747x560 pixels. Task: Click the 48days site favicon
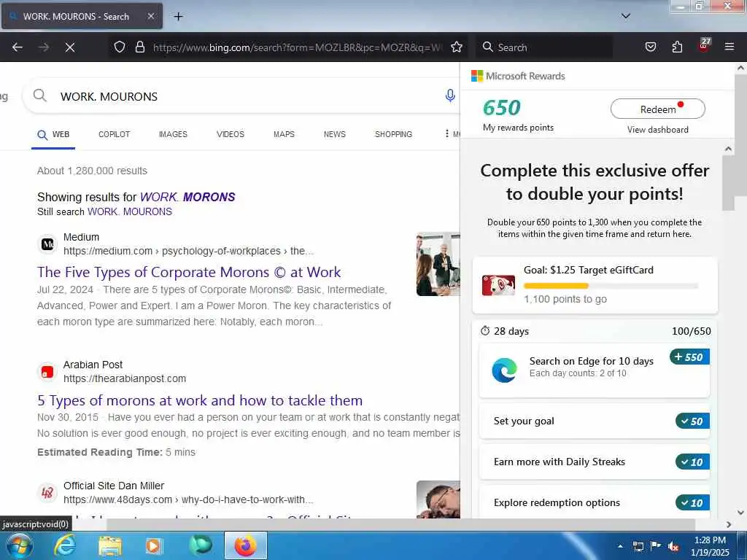47,493
